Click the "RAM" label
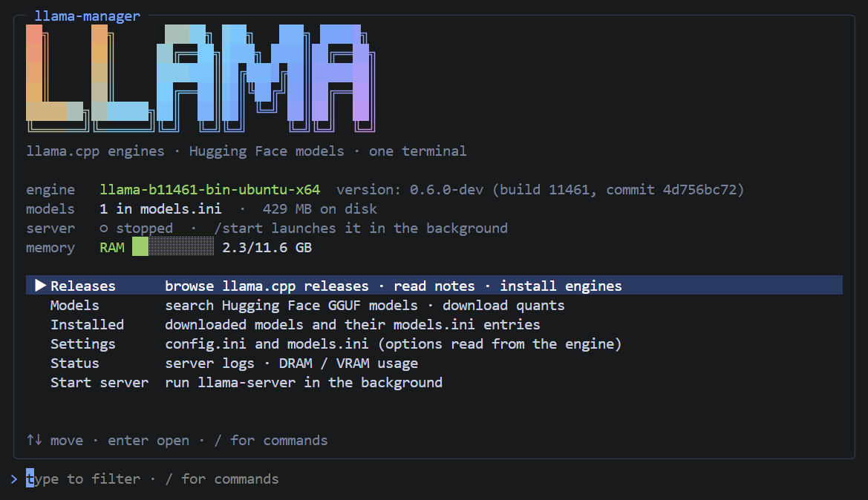868x500 pixels. tap(112, 247)
